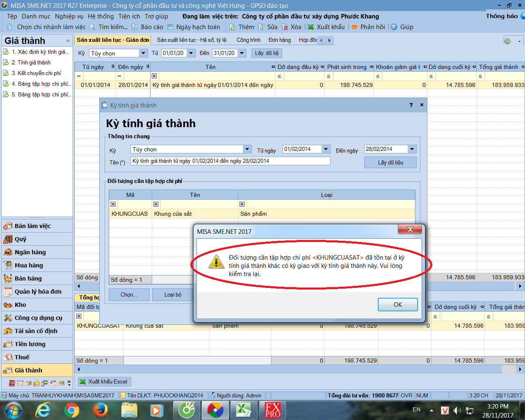Open the Công cụ dụng cụ module
Image resolution: width=525 pixels, height=420 pixels.
point(37,318)
